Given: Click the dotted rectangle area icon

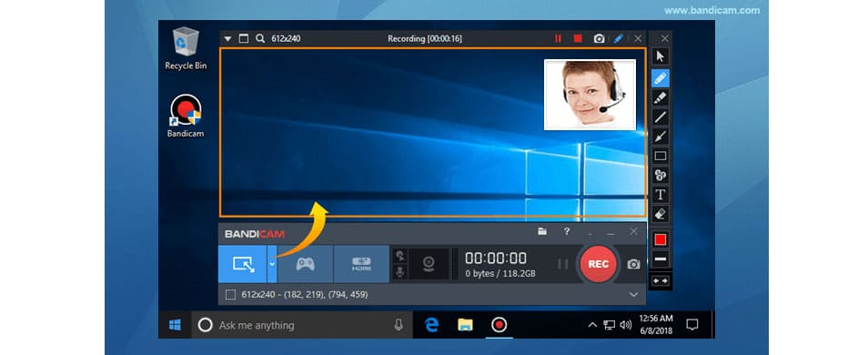Looking at the screenshot, I should 230,295.
